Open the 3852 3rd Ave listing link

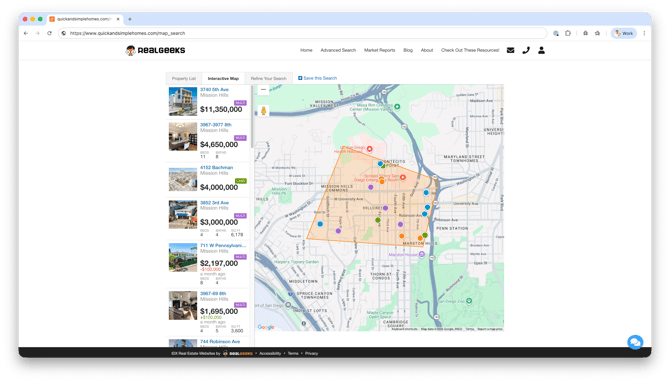click(x=215, y=203)
